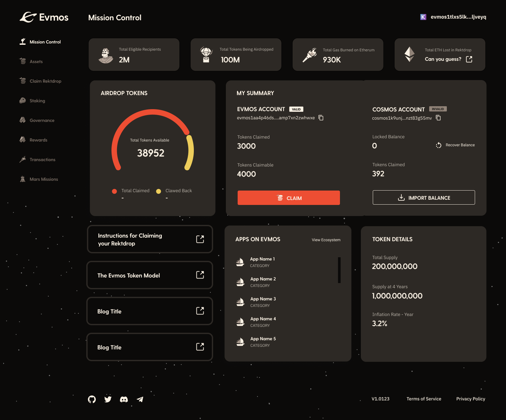Click the Recover Balance refresh icon

click(439, 145)
